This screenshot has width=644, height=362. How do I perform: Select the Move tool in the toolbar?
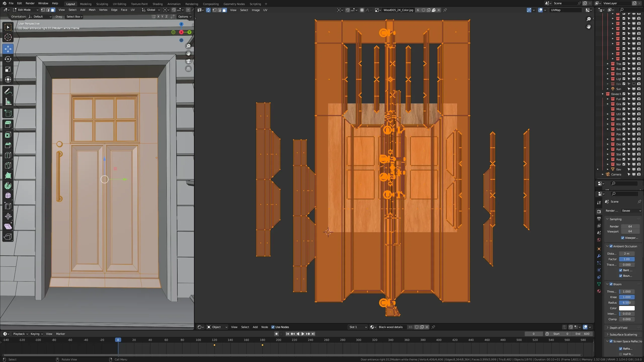click(8, 49)
